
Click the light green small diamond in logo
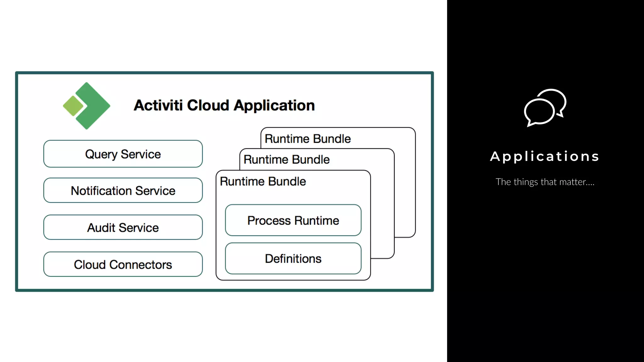pos(73,106)
